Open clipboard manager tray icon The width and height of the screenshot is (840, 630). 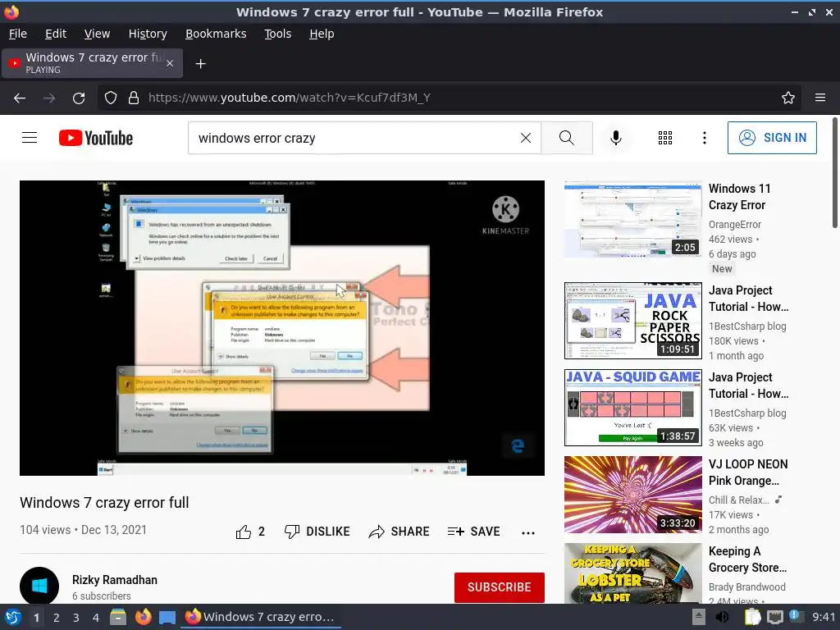(752, 617)
